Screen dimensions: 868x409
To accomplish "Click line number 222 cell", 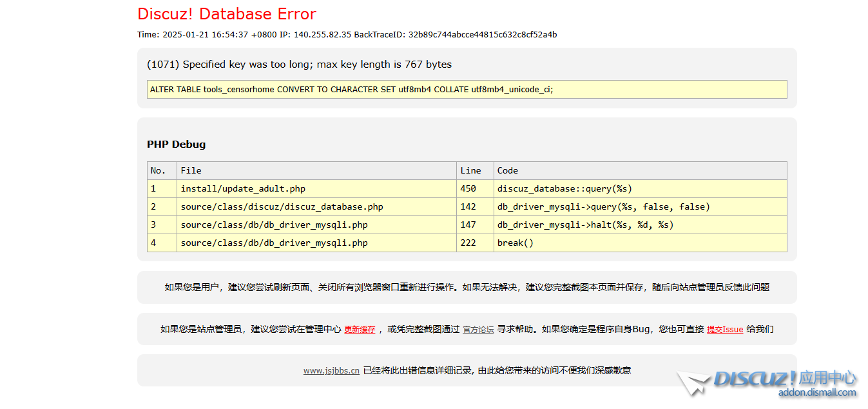I will pos(475,243).
